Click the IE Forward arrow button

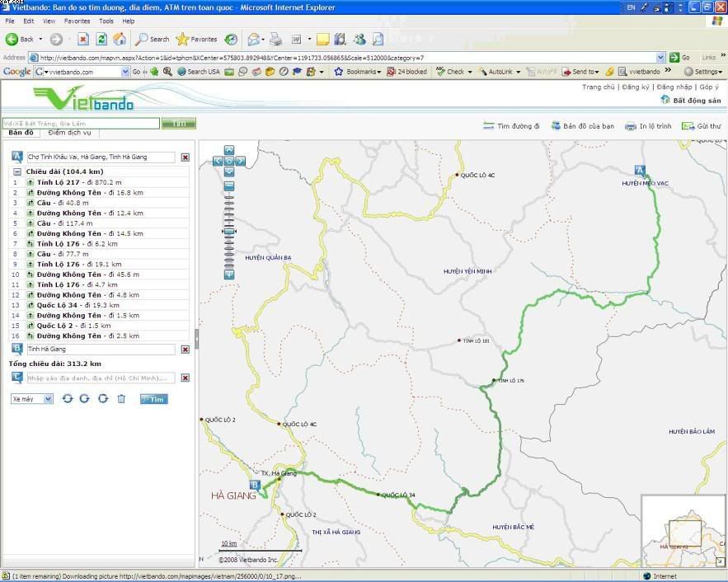(56, 40)
